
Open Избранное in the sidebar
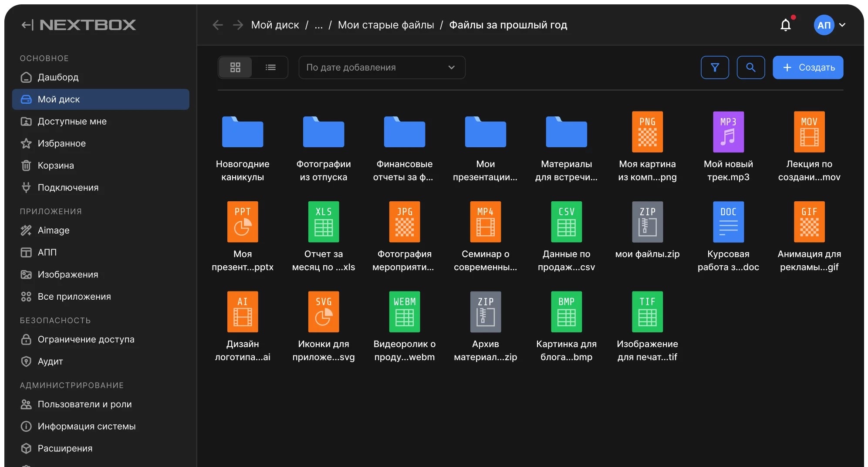[101, 143]
